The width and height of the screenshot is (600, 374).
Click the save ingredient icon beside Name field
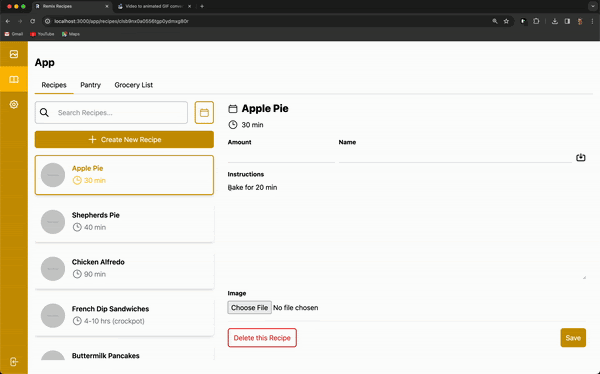580,157
